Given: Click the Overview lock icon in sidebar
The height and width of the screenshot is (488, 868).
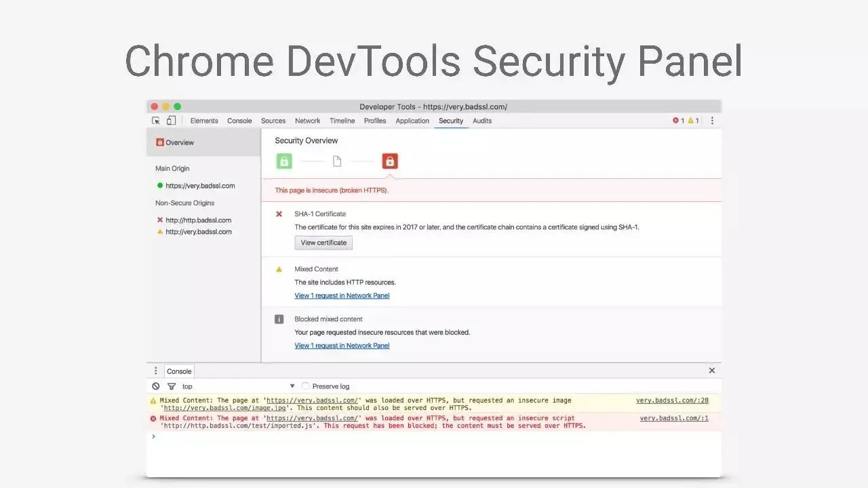Looking at the screenshot, I should point(160,142).
